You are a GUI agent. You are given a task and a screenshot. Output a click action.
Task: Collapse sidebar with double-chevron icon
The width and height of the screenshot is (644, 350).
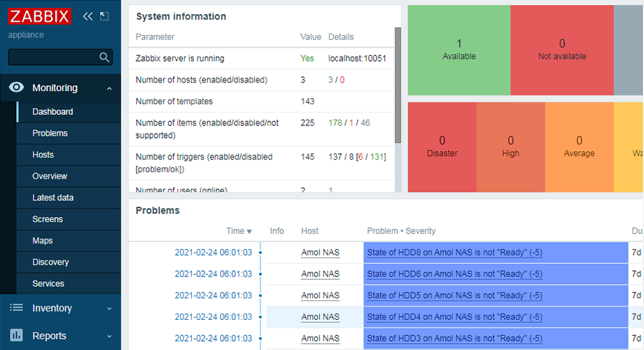pyautogui.click(x=87, y=16)
